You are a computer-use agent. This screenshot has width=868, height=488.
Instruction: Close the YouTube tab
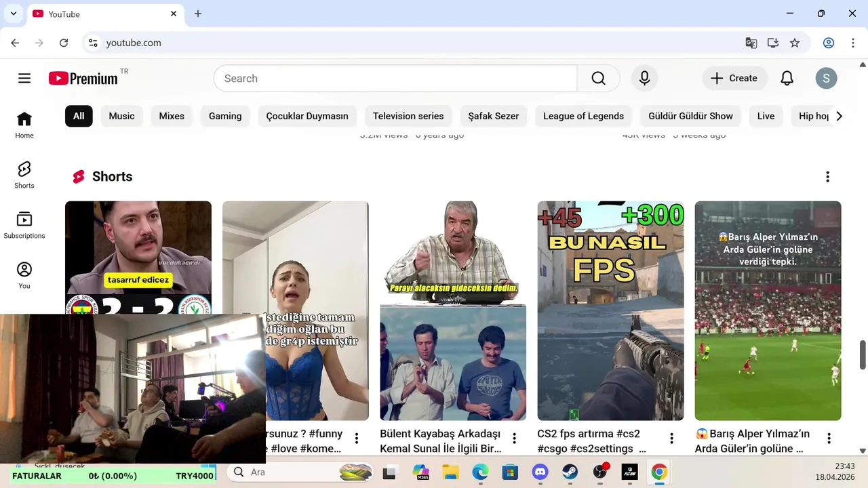(174, 14)
